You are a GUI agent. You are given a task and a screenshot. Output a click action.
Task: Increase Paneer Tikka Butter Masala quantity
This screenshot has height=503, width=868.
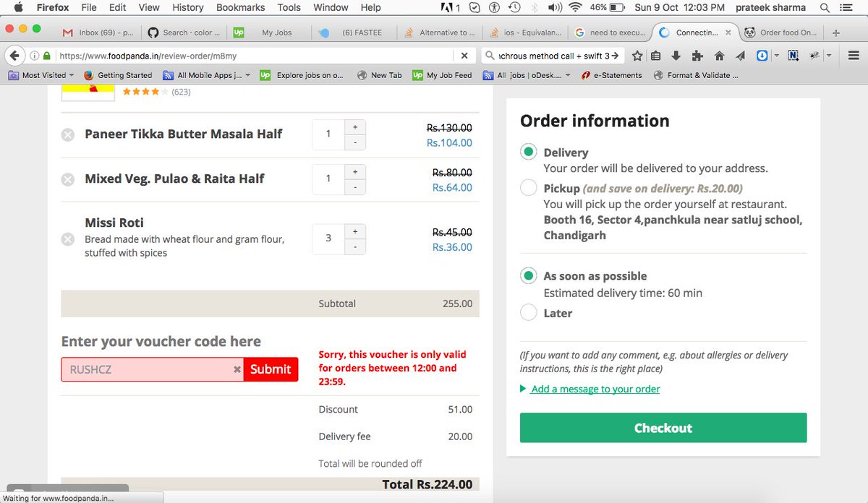(354, 126)
